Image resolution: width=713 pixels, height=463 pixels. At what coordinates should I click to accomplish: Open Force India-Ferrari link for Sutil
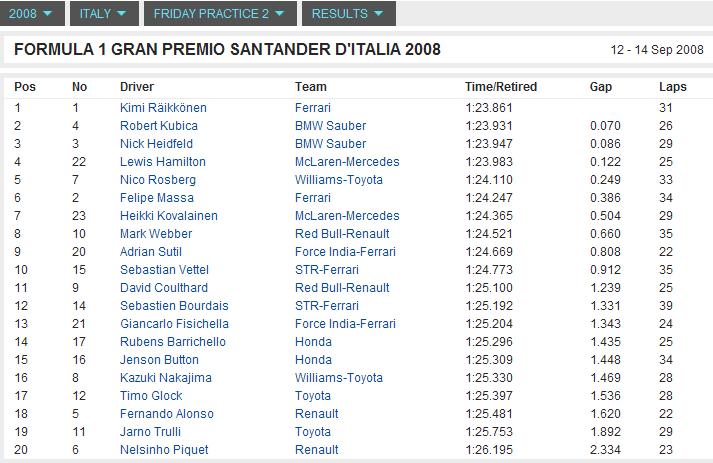(x=345, y=252)
